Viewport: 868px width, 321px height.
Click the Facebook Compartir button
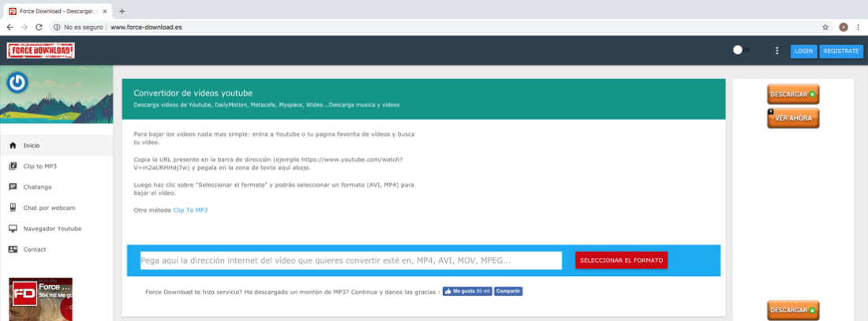point(508,291)
